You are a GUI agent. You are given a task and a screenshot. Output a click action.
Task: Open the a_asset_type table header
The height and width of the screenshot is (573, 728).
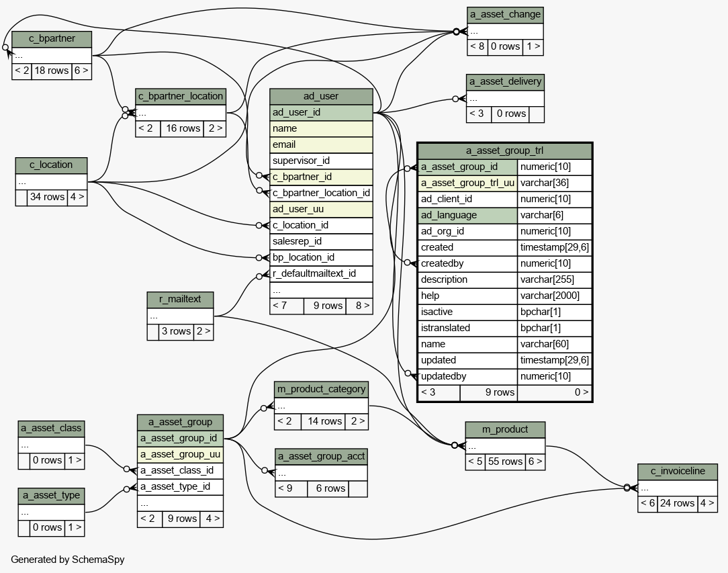(x=51, y=496)
